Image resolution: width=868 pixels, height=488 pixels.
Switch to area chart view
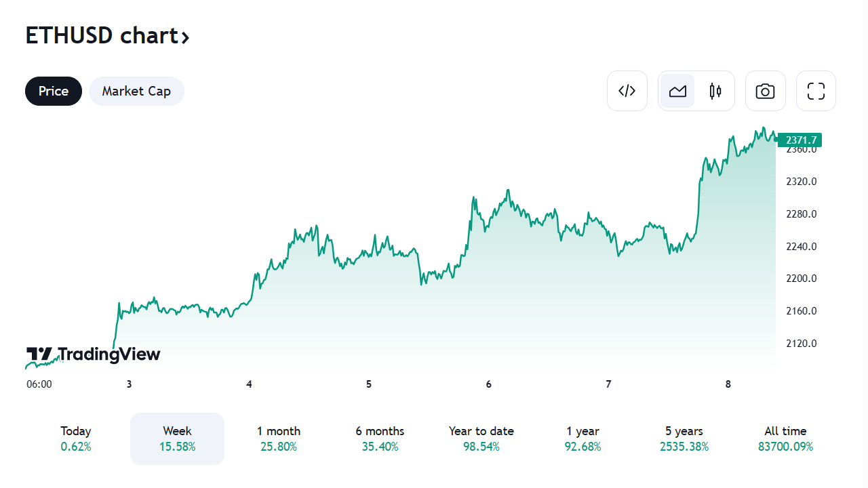pos(677,91)
